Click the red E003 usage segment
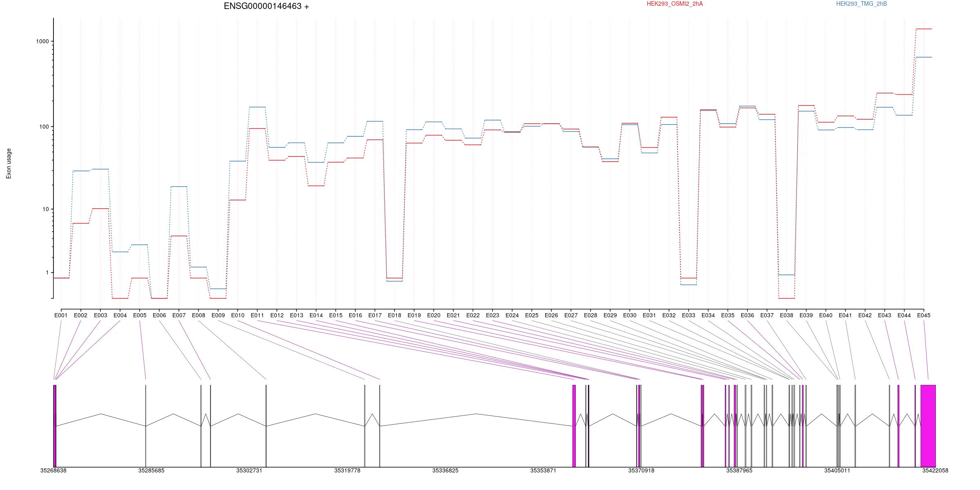The width and height of the screenshot is (980, 490). coord(100,209)
